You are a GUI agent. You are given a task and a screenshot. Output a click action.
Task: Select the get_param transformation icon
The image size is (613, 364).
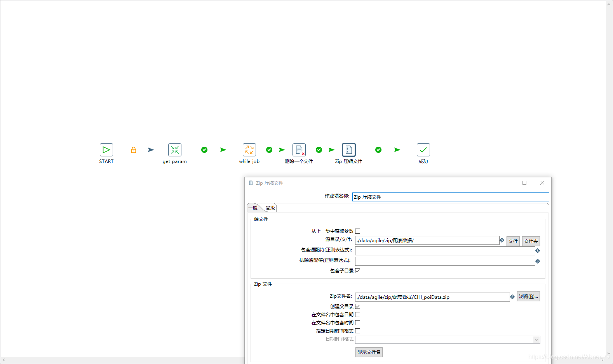pyautogui.click(x=175, y=150)
